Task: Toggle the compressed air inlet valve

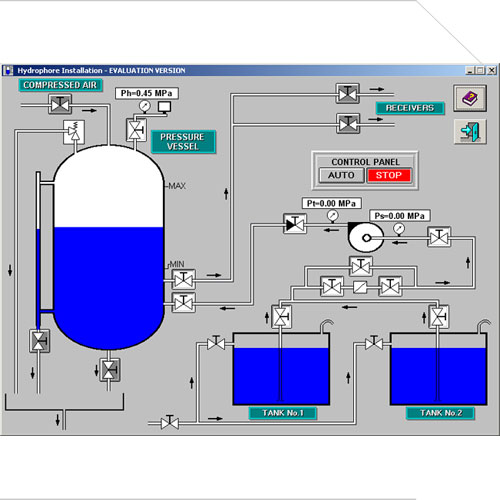Action: click(x=60, y=104)
